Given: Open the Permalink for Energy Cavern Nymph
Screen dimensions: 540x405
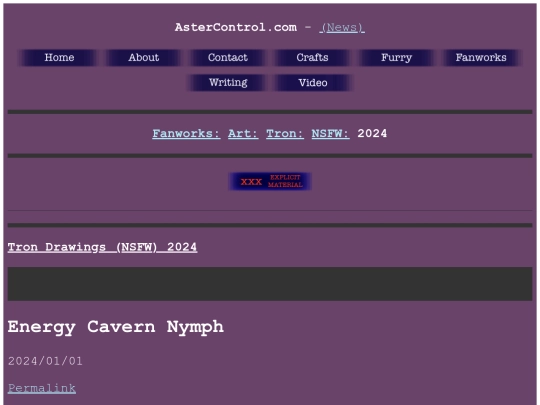Looking at the screenshot, I should [42, 388].
